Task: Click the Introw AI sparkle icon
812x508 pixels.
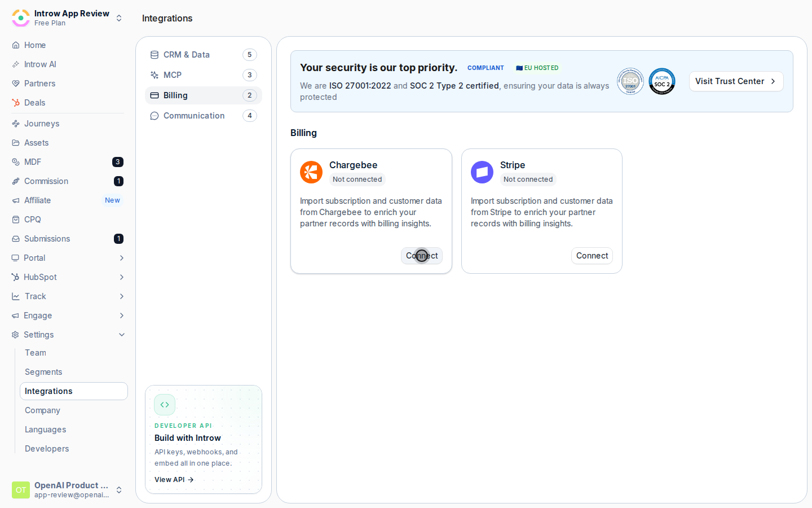Action: [x=16, y=64]
